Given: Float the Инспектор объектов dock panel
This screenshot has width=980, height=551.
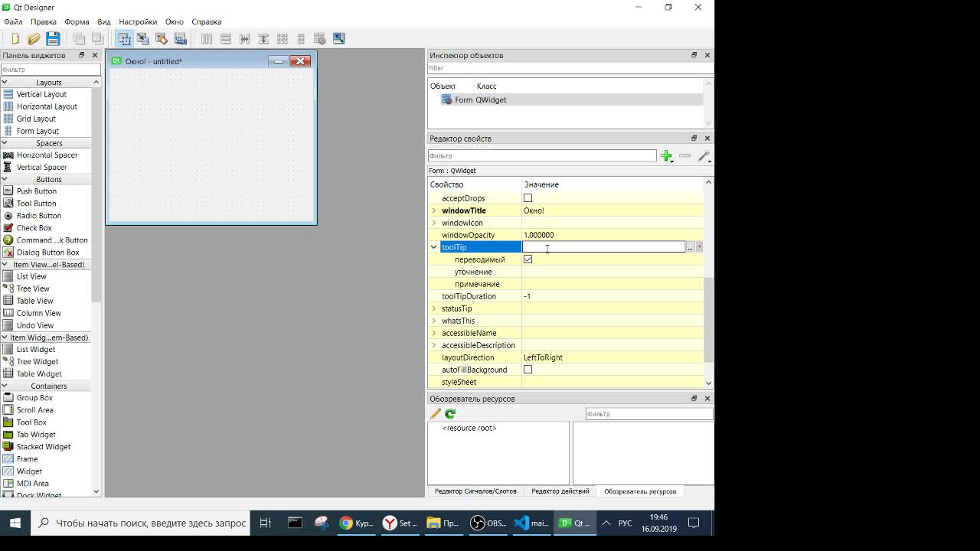Looking at the screenshot, I should coord(694,55).
